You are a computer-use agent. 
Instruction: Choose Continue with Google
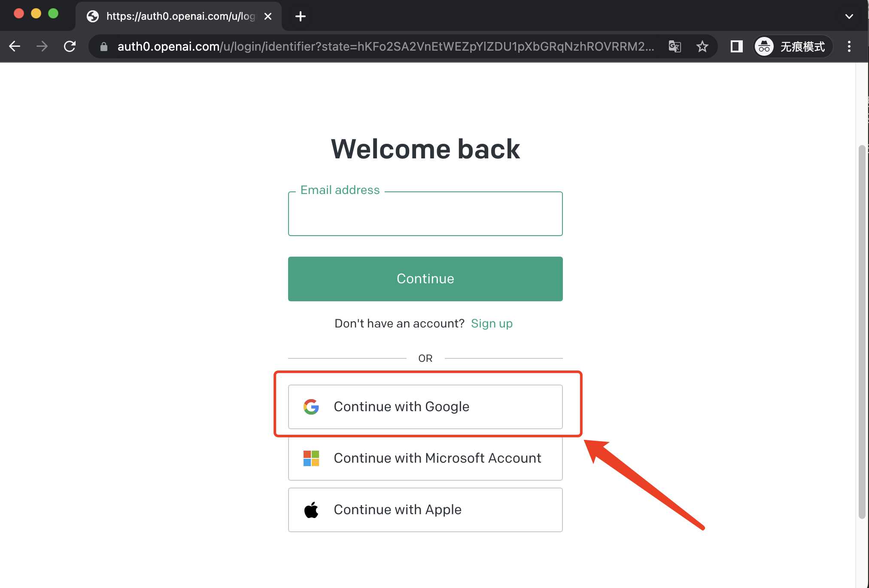click(425, 406)
